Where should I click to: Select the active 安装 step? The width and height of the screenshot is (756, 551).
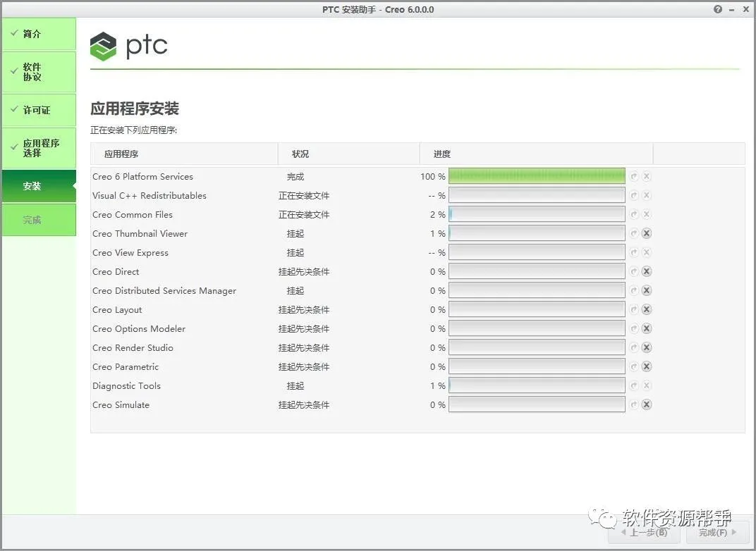point(39,186)
